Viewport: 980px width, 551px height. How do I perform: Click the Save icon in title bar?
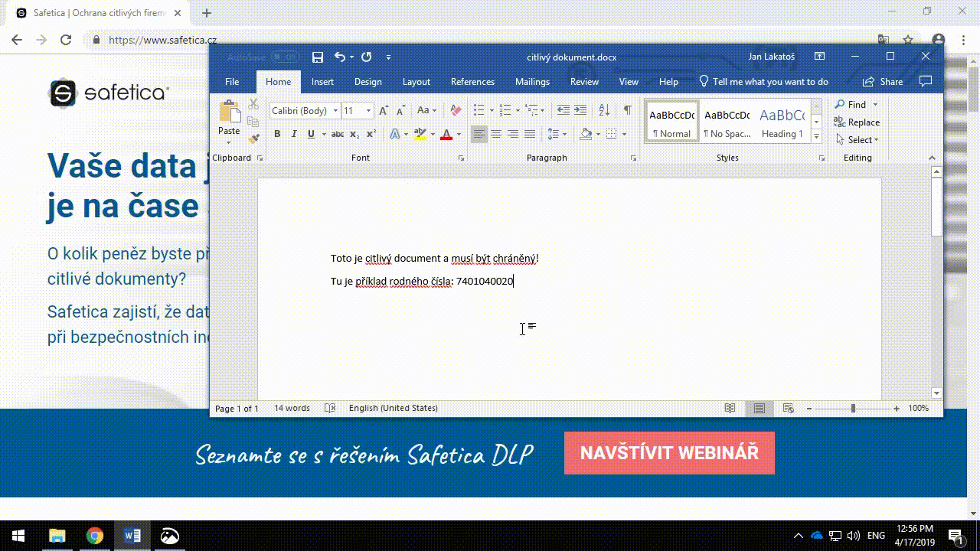[x=318, y=57]
